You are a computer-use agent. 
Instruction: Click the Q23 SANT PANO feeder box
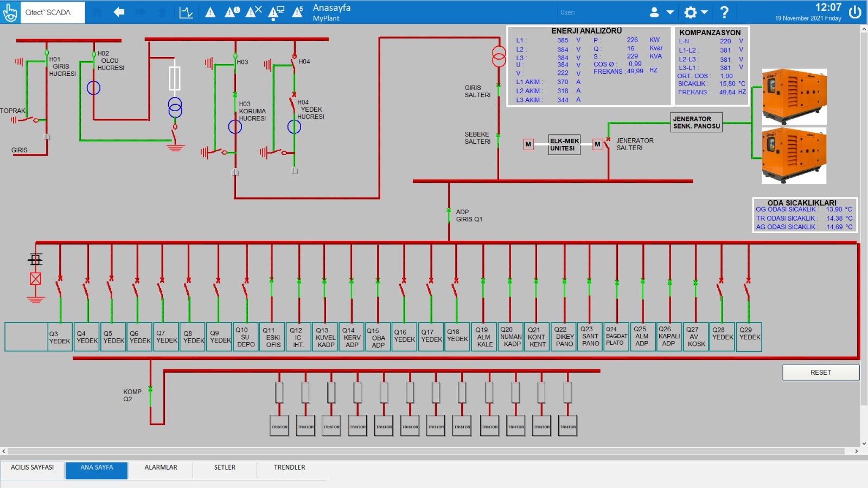coord(590,337)
